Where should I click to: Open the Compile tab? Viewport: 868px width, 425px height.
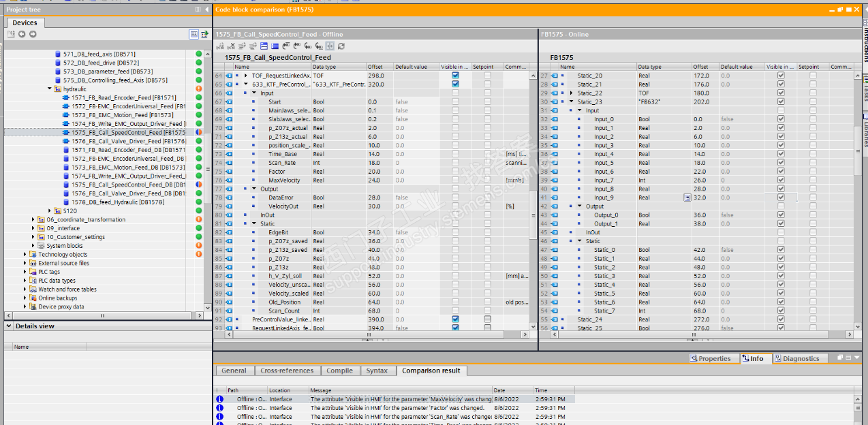(x=339, y=371)
